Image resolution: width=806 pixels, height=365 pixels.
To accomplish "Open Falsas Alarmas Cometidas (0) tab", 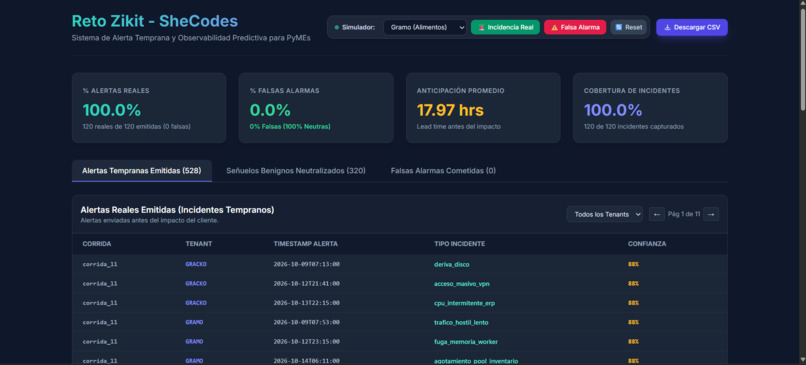I will [443, 171].
